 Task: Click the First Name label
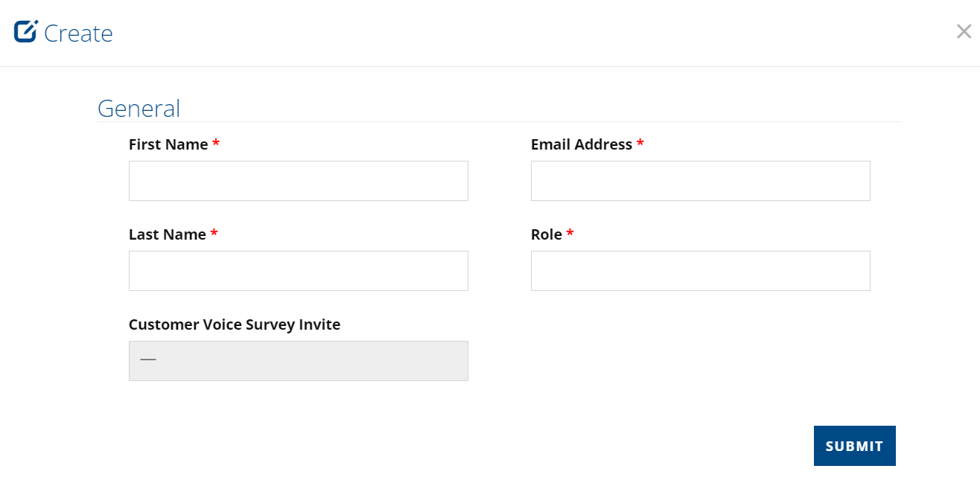pyautogui.click(x=168, y=144)
